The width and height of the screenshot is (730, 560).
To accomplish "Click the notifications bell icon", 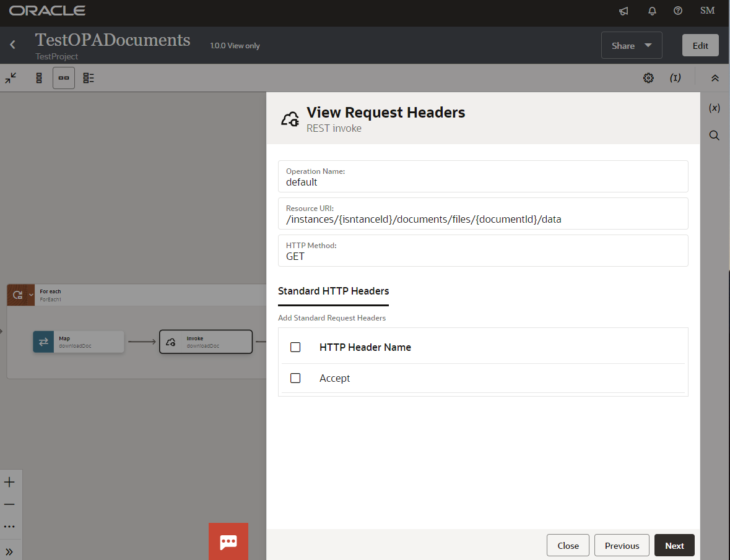I will [652, 11].
